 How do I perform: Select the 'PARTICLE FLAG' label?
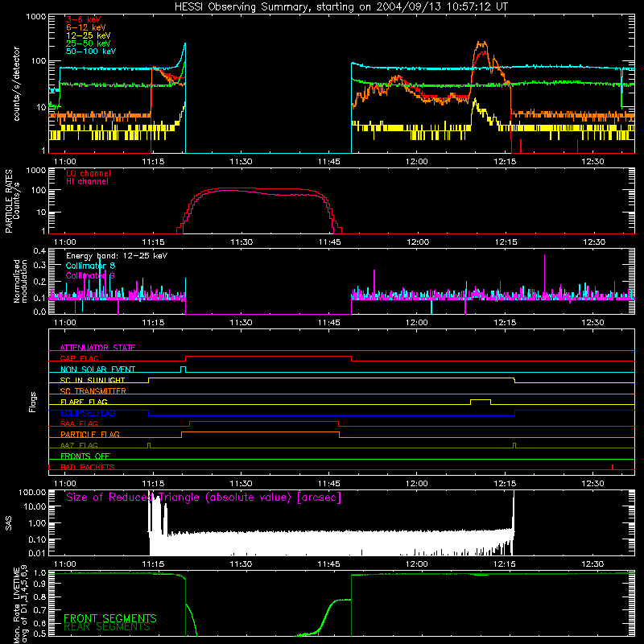click(x=90, y=434)
